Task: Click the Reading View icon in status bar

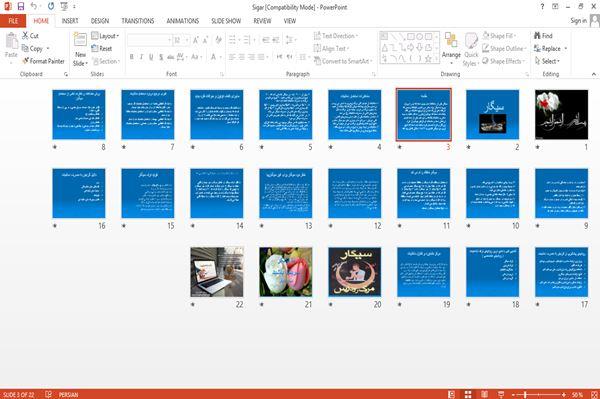Action: tap(484, 394)
